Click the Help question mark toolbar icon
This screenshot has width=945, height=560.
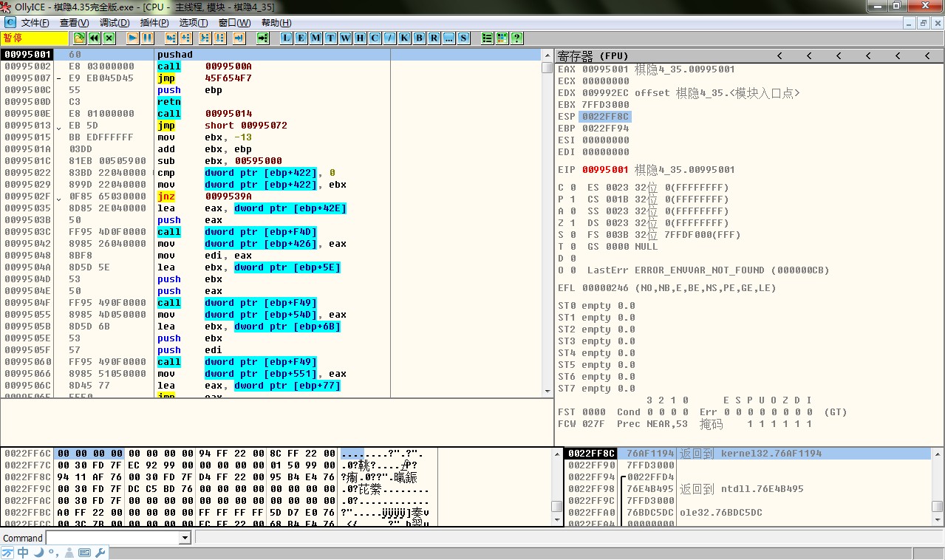[x=516, y=38]
